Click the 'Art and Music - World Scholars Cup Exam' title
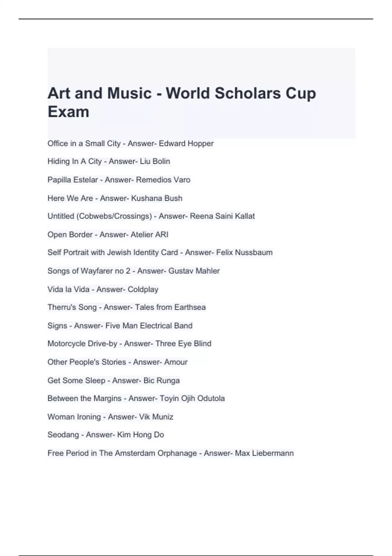This screenshot has width=392, height=556. tap(182, 102)
